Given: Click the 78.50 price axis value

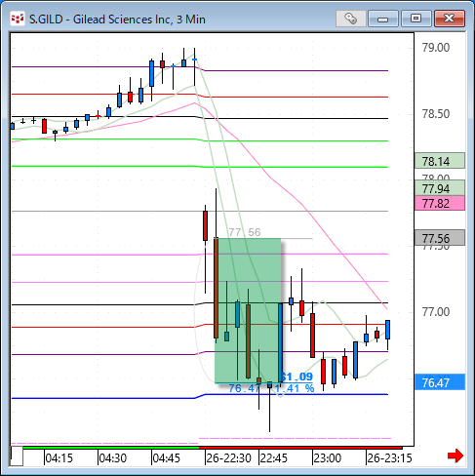Looking at the screenshot, I should tap(436, 114).
